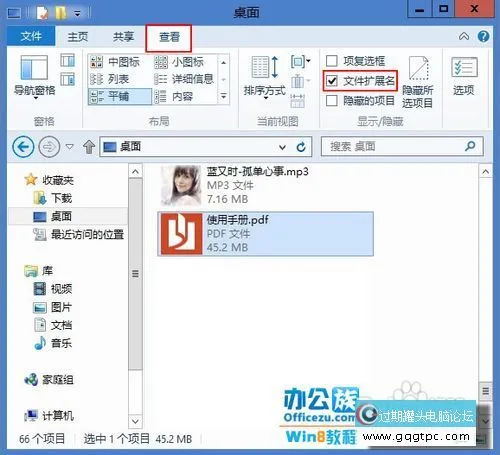The height and width of the screenshot is (455, 500).
Task: Select the 详细信息 layout
Action: [184, 79]
